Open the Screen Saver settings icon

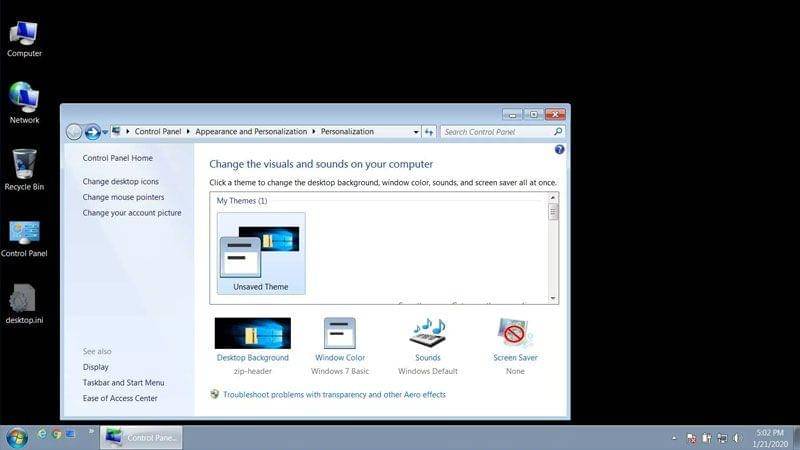coord(515,333)
